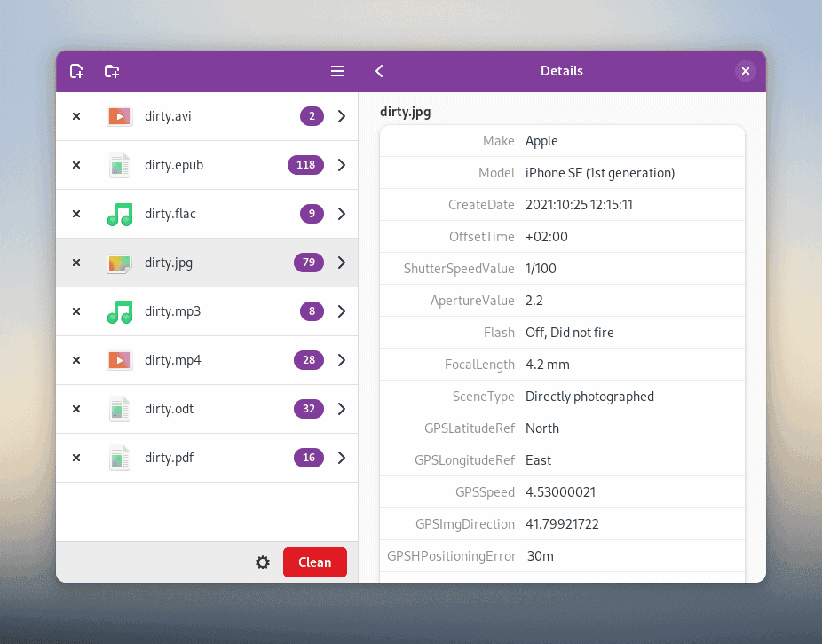
Task: Open the hamburger main menu
Action: pos(337,71)
